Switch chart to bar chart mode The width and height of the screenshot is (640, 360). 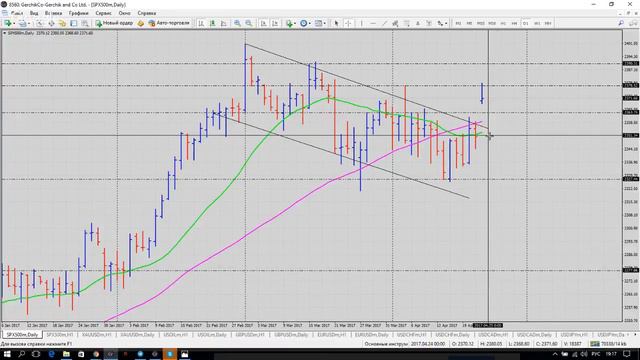[201, 23]
